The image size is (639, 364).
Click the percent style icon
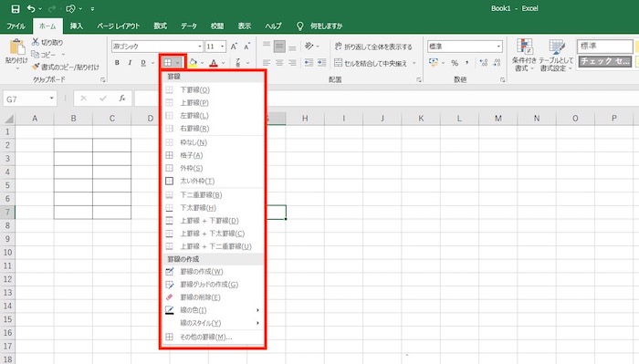tap(455, 63)
